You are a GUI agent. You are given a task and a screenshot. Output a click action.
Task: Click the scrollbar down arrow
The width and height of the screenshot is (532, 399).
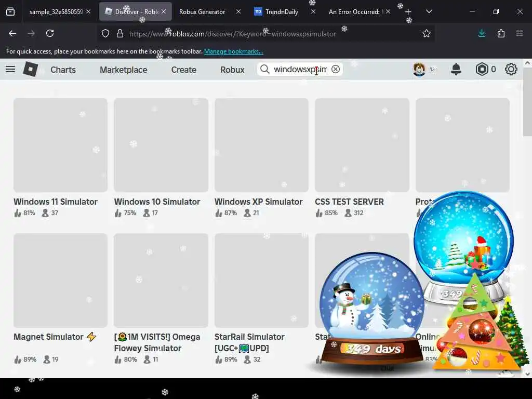pyautogui.click(x=527, y=374)
